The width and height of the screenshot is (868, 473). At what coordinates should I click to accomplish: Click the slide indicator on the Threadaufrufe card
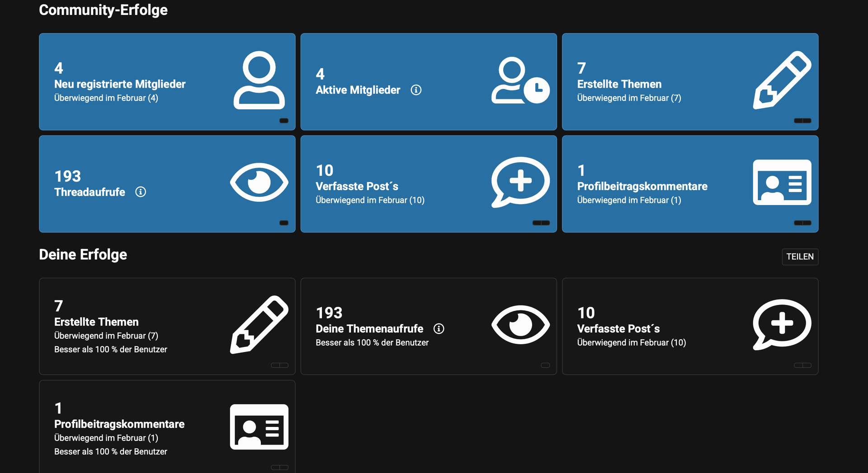click(x=284, y=223)
